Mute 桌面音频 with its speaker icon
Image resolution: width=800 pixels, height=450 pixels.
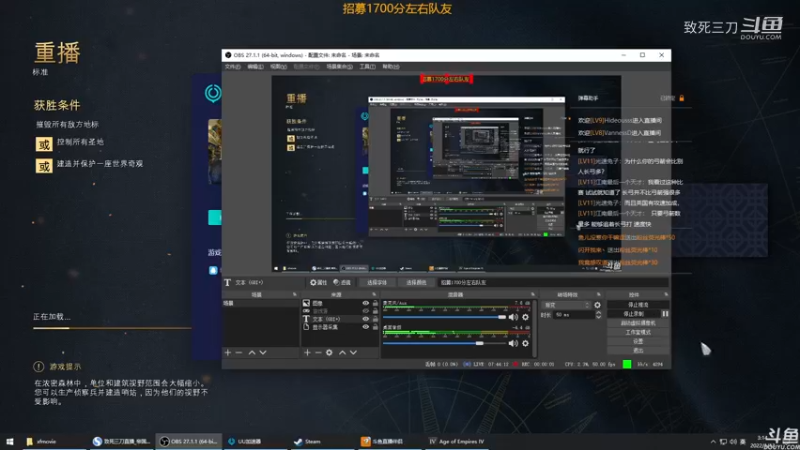[x=513, y=343]
